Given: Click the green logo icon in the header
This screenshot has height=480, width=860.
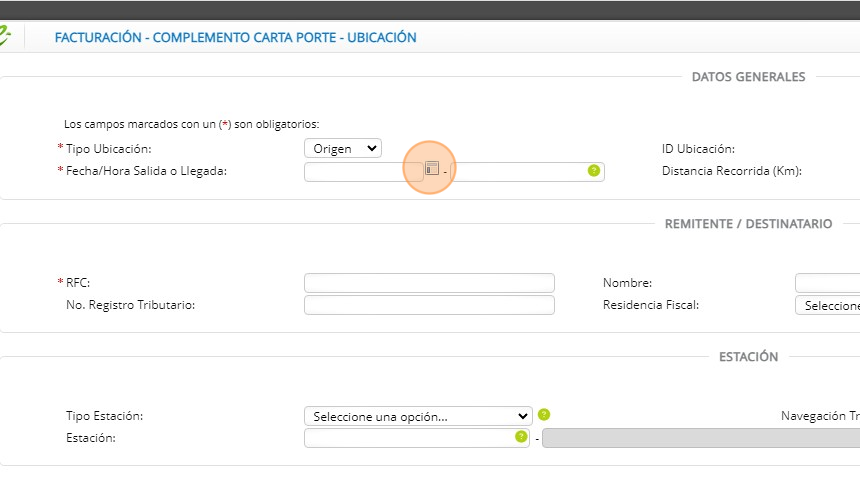Looking at the screenshot, I should tap(4, 37).
